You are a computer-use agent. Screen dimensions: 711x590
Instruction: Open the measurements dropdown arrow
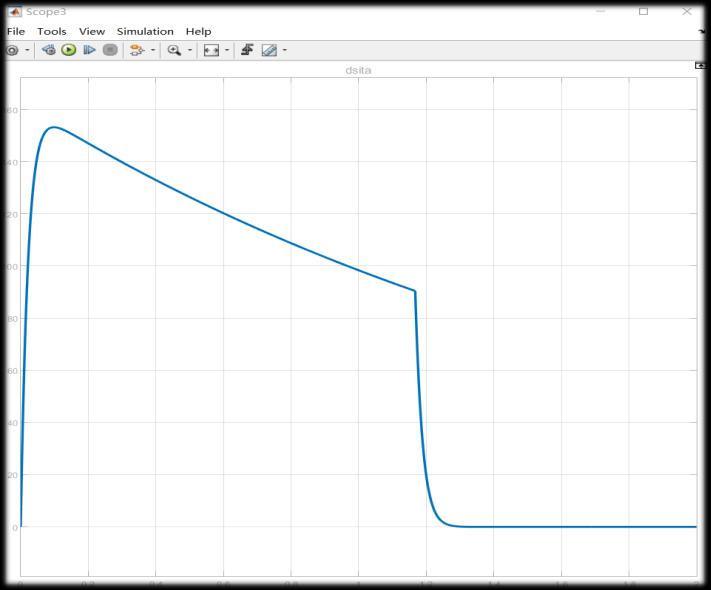(284, 50)
